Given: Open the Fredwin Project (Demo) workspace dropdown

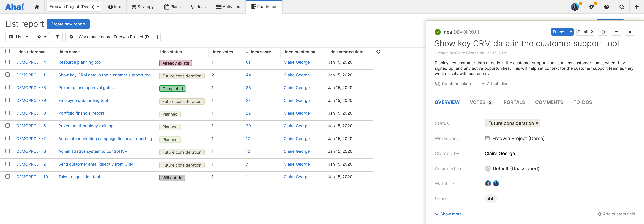Looking at the screenshot, I should [x=74, y=7].
